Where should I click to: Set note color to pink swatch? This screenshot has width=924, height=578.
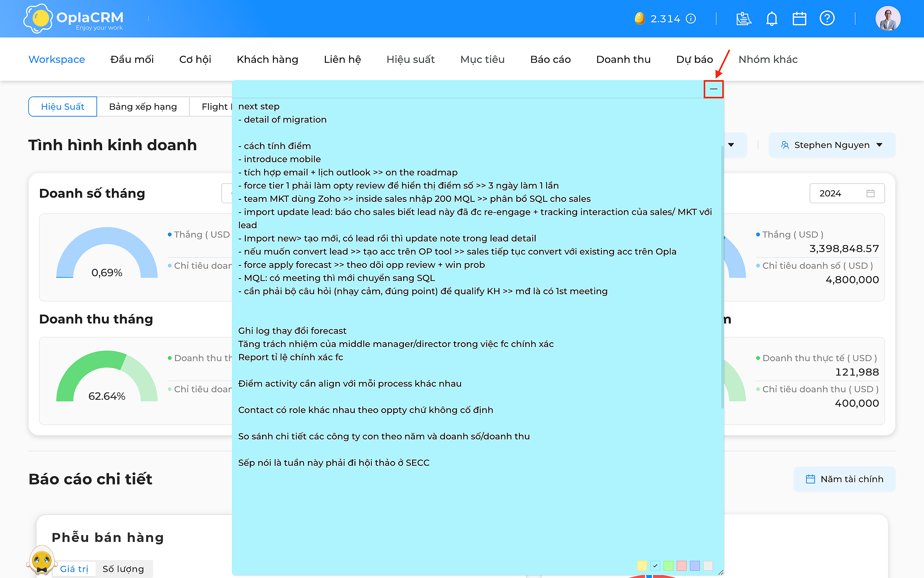[681, 566]
